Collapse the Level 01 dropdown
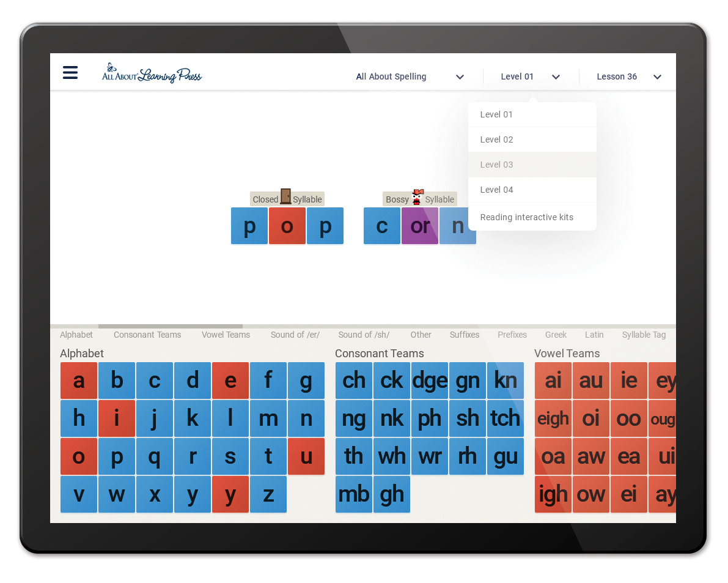Image resolution: width=728 pixels, height=583 pixels. [x=530, y=76]
